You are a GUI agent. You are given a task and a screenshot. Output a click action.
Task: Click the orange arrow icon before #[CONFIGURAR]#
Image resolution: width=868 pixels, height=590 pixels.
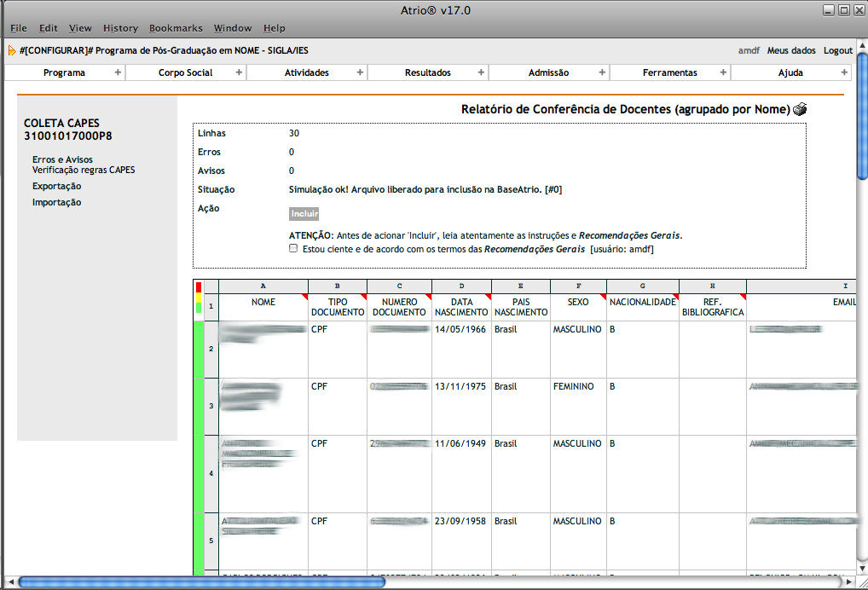(12, 50)
